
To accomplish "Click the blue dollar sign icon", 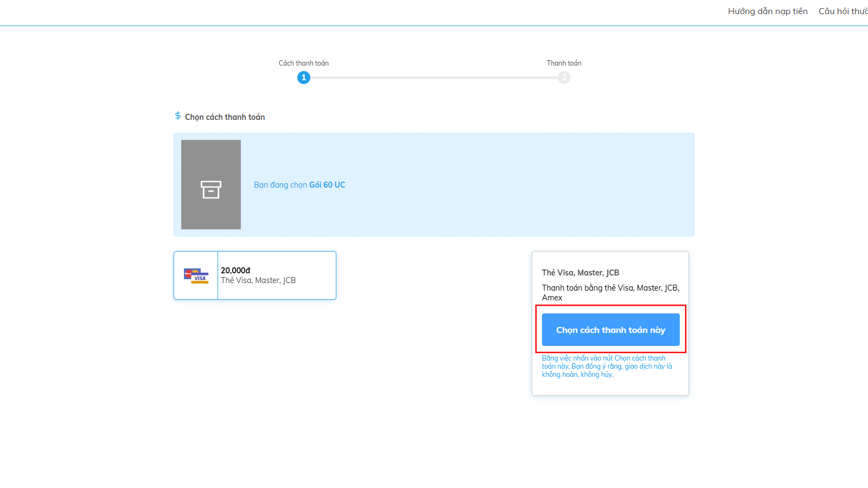I will point(178,116).
